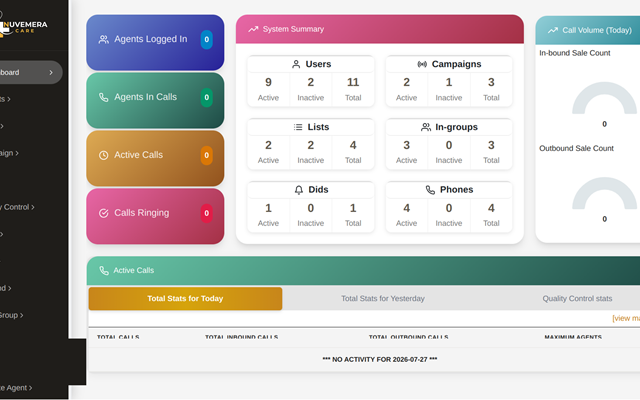
Task: Click Lists total count 4
Action: tap(353, 146)
